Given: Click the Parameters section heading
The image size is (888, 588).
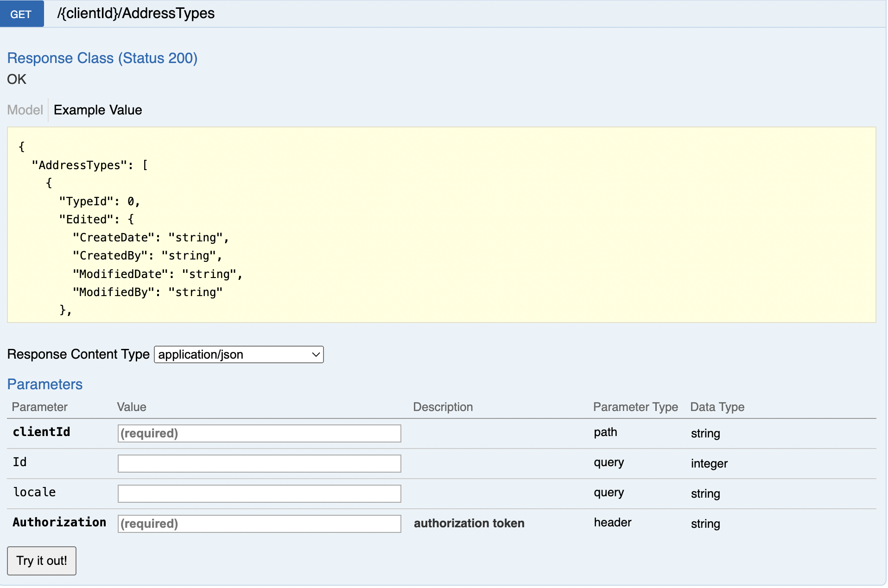Looking at the screenshot, I should point(45,385).
